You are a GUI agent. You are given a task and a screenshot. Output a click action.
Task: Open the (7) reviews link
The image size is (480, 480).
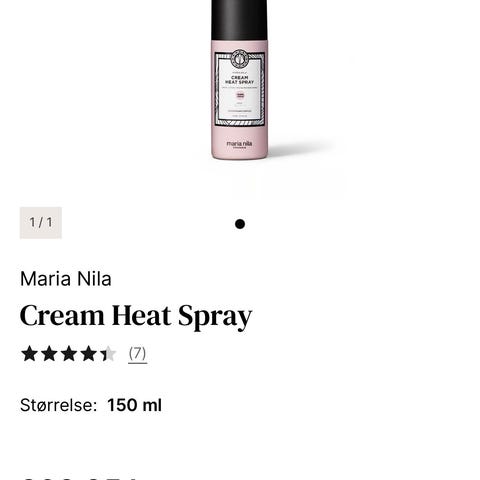(137, 354)
